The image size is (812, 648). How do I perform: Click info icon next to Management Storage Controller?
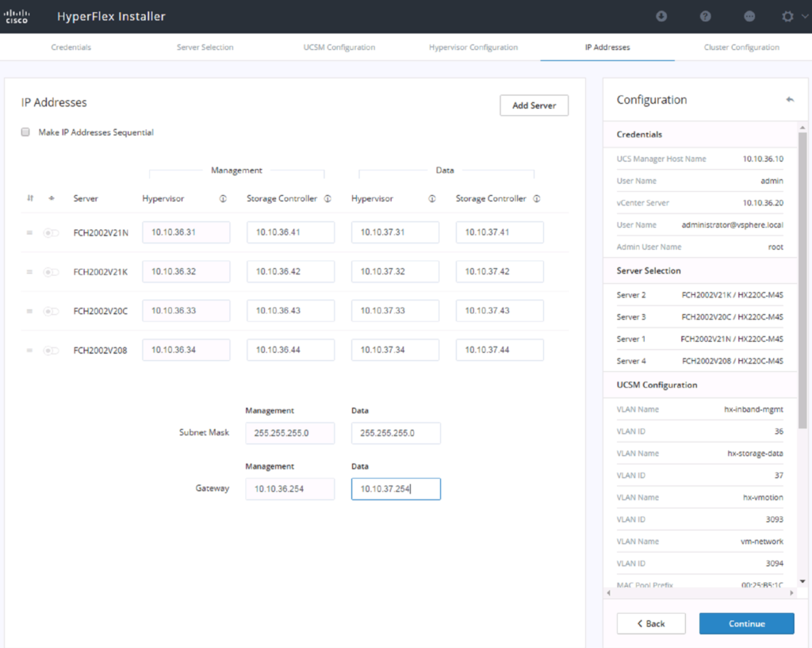(327, 198)
